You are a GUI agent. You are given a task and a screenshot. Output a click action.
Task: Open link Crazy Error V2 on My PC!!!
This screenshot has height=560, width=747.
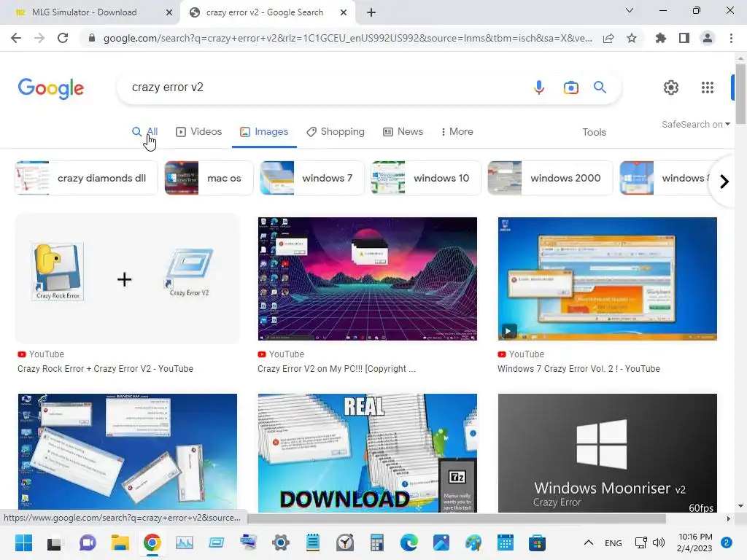[x=336, y=368]
